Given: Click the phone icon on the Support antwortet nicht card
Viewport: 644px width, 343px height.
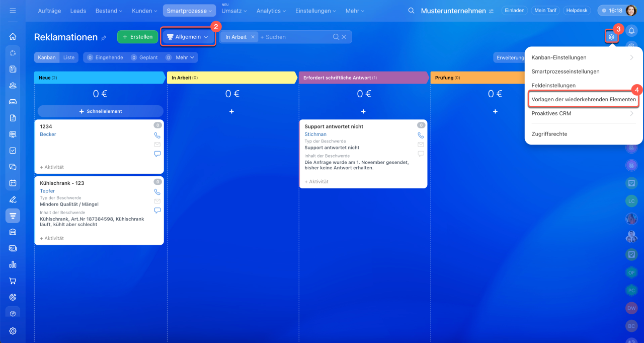Looking at the screenshot, I should pyautogui.click(x=421, y=135).
